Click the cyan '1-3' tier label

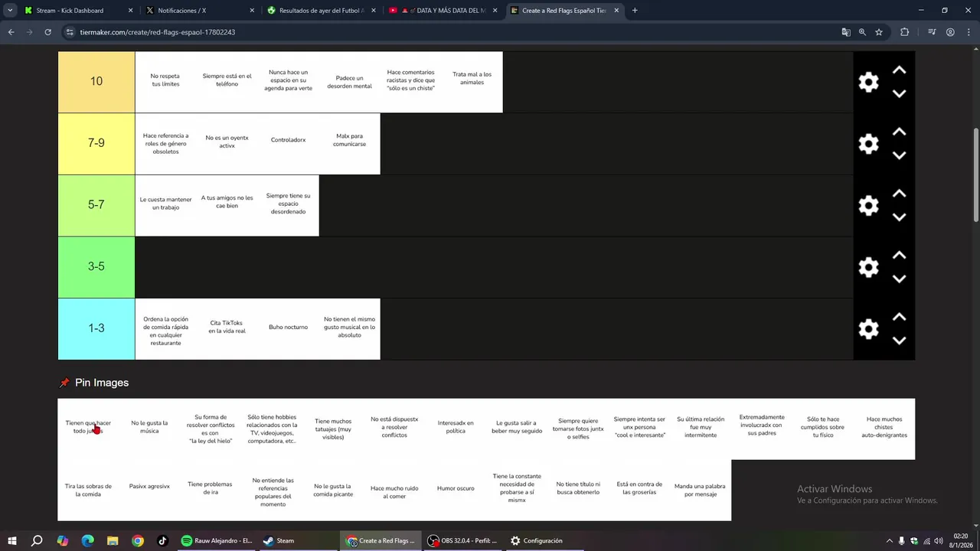(x=96, y=329)
